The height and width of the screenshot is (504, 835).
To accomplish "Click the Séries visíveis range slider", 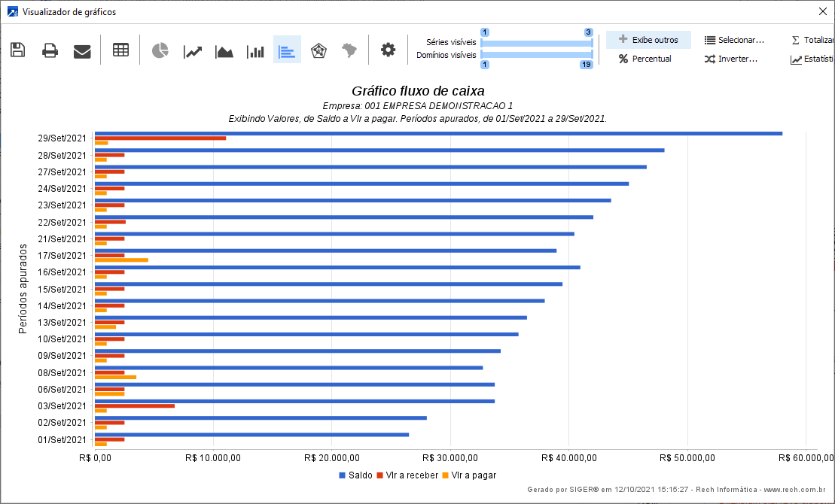I will pyautogui.click(x=537, y=43).
